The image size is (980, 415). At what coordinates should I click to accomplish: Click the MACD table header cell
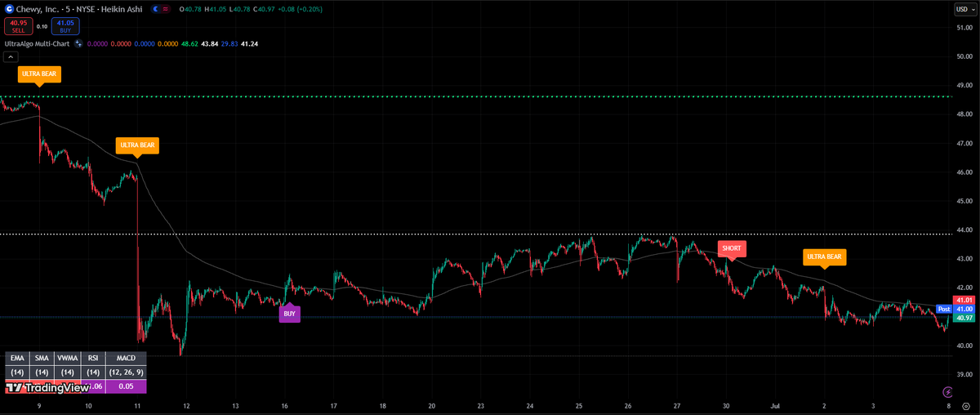tap(127, 358)
